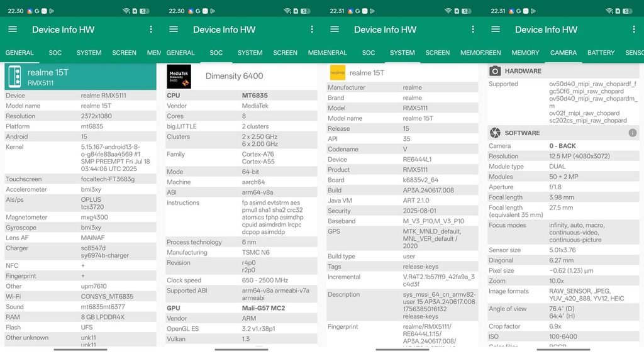
Task: Tap the Modules value 50 + 2 MP
Action: coord(563,177)
